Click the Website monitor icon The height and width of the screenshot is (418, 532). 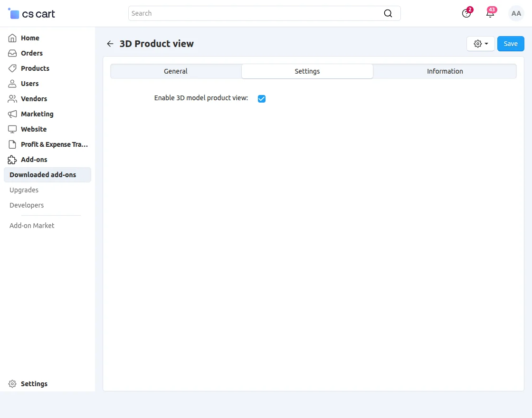[x=12, y=129]
